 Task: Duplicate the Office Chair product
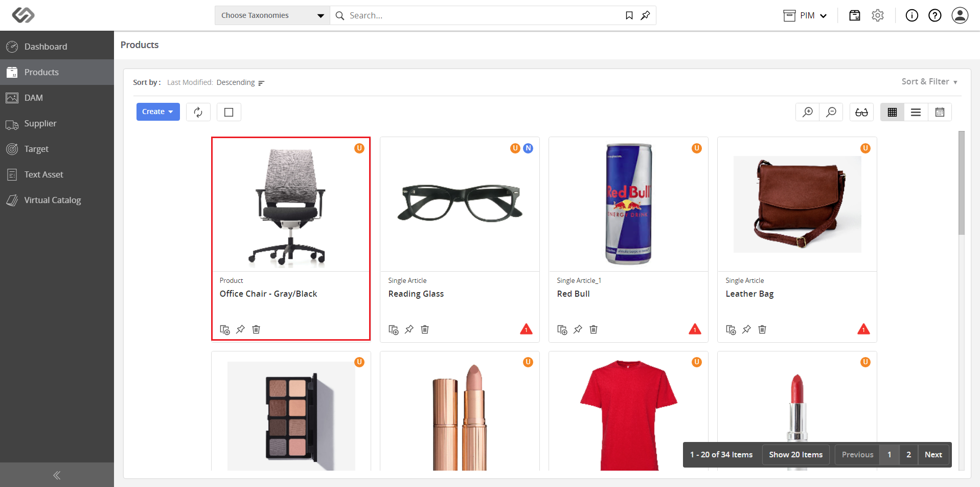(224, 329)
